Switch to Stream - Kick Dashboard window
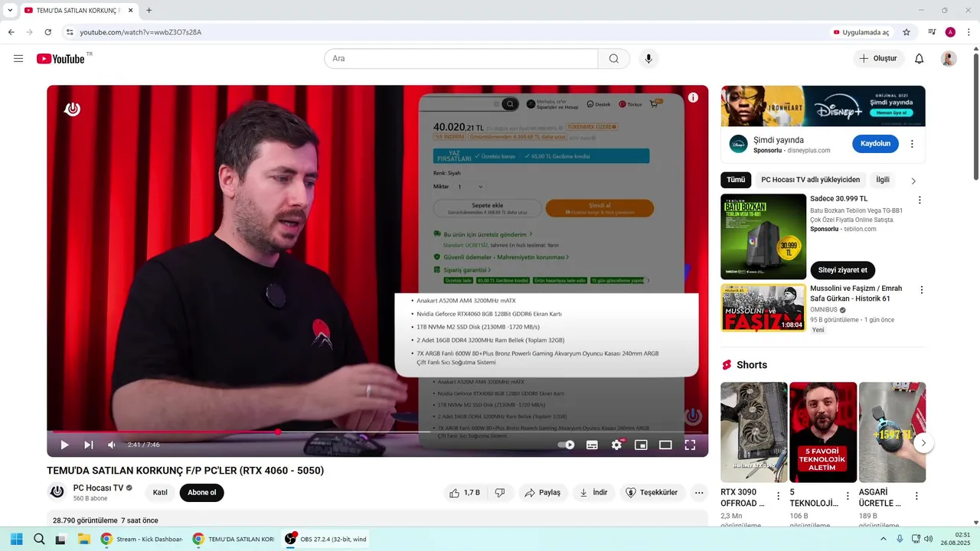 click(x=142, y=539)
